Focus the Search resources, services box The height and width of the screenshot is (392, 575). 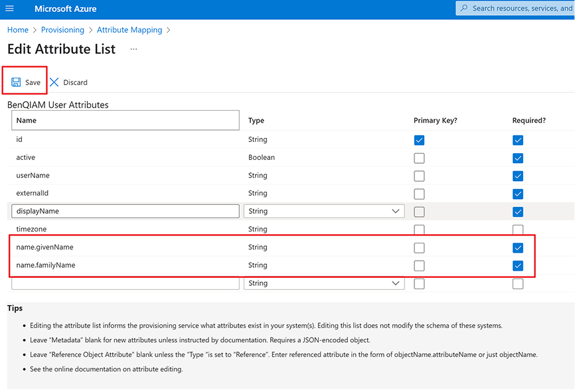[521, 9]
